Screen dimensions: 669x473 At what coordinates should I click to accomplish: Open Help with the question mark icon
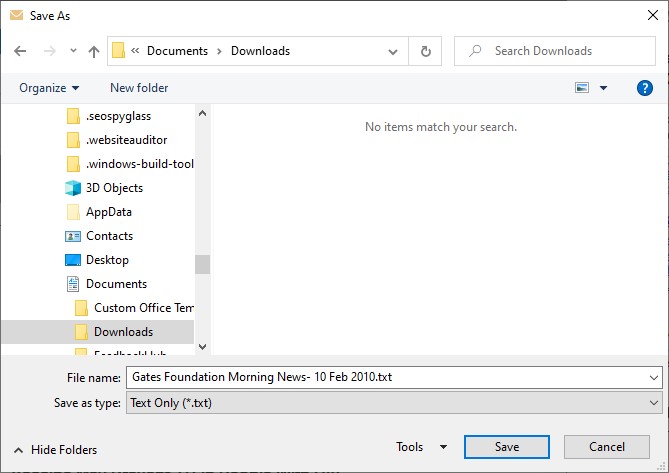(x=645, y=88)
